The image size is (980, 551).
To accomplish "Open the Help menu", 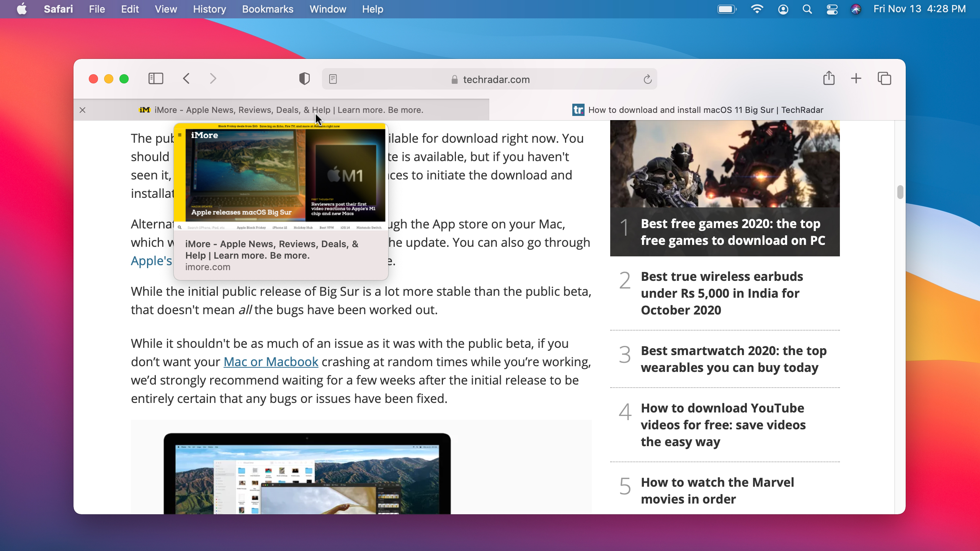I will point(372,9).
